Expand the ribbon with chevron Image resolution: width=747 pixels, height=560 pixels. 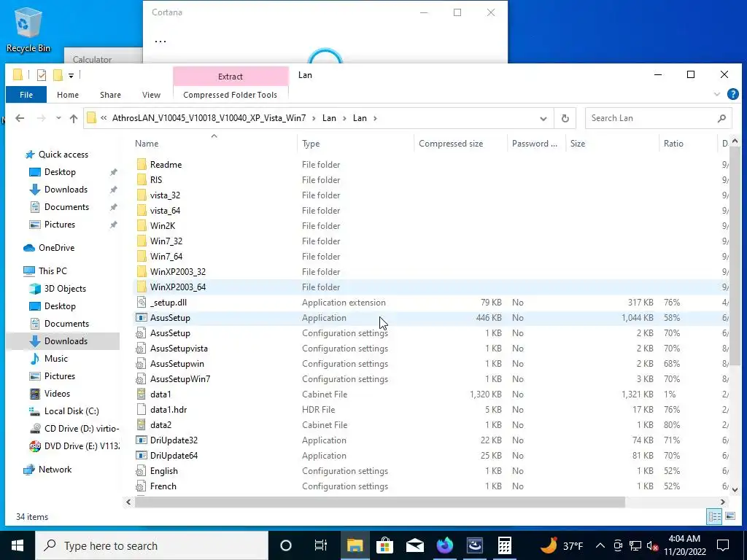[717, 94]
